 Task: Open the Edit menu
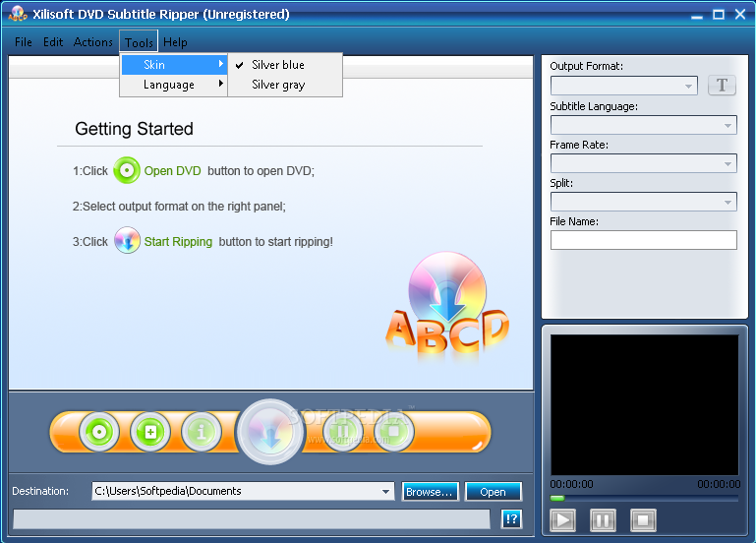point(53,42)
